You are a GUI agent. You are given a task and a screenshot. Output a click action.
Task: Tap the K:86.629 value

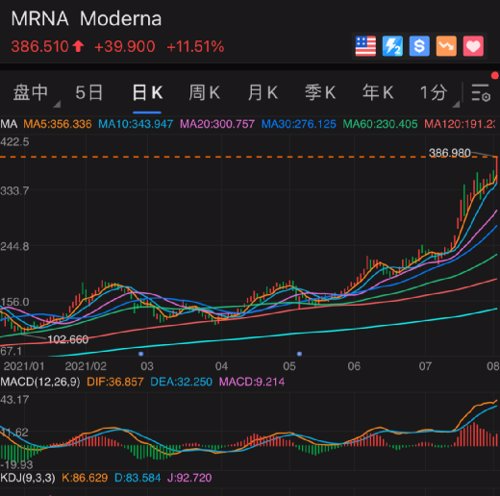[x=85, y=478]
